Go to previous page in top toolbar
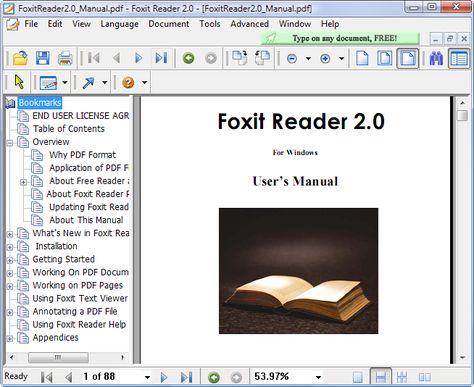Screen dimensions: 474x387 coord(116,58)
